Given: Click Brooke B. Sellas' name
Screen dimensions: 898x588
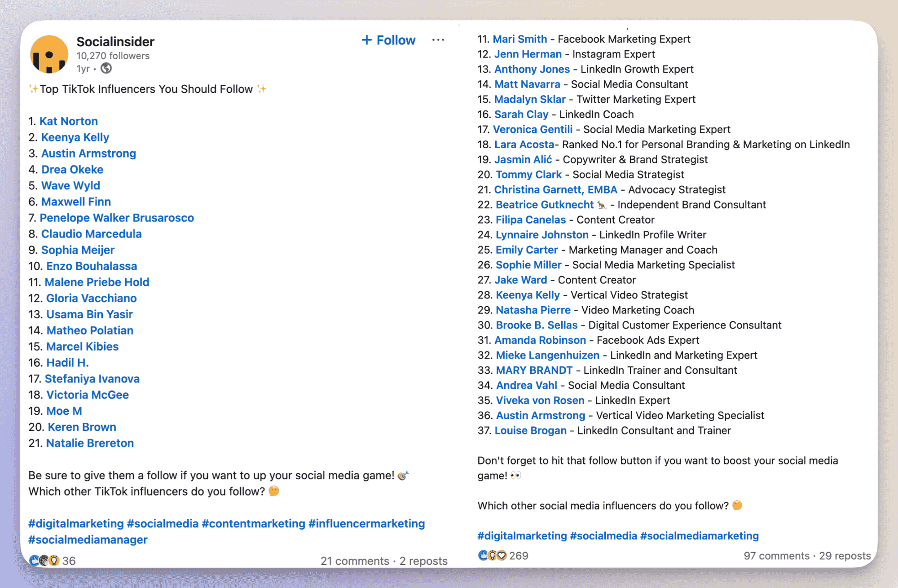Looking at the screenshot, I should (x=537, y=325).
